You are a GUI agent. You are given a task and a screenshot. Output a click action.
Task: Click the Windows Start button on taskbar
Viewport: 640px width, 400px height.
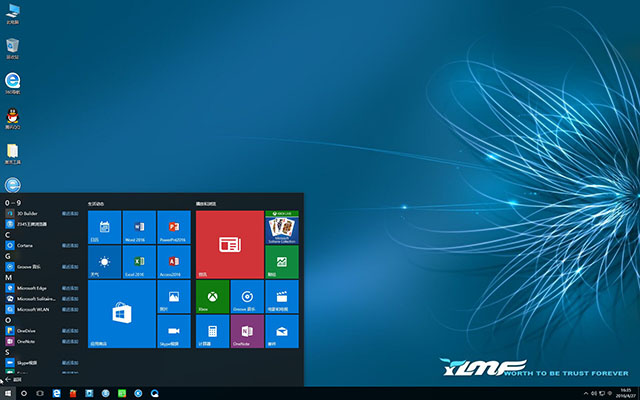click(x=8, y=393)
